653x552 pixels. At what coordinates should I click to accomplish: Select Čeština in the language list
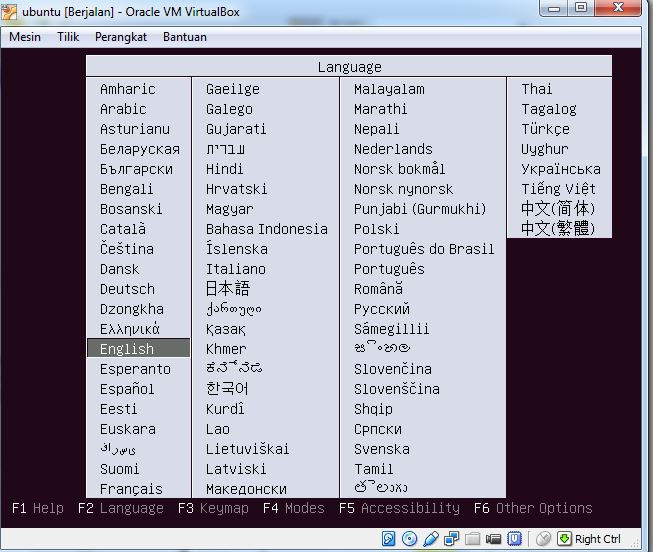[127, 249]
